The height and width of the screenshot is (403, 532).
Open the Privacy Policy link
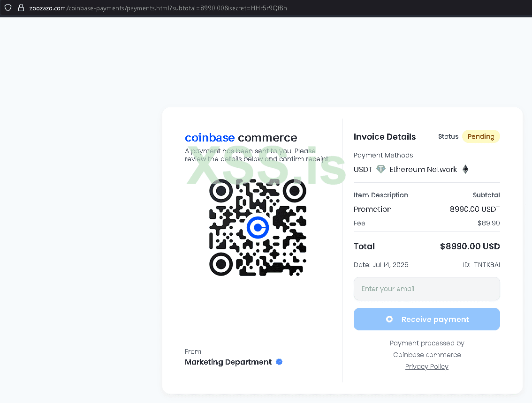[426, 366]
